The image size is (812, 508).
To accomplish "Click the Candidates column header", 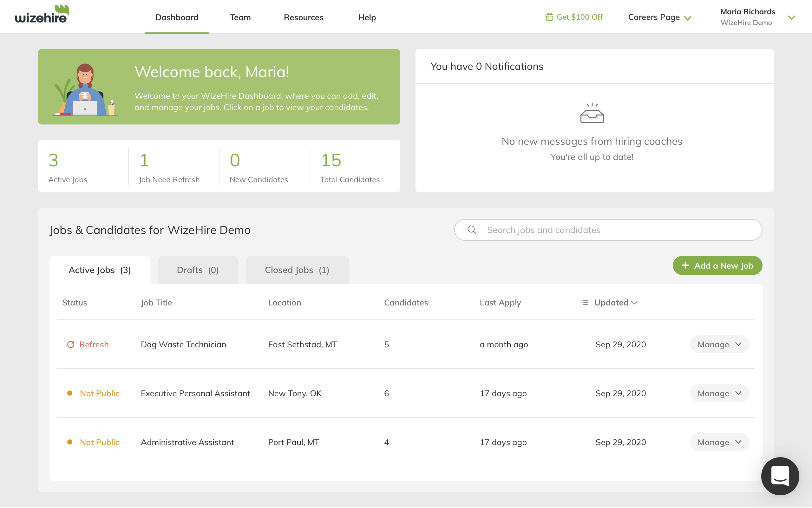I will point(406,303).
